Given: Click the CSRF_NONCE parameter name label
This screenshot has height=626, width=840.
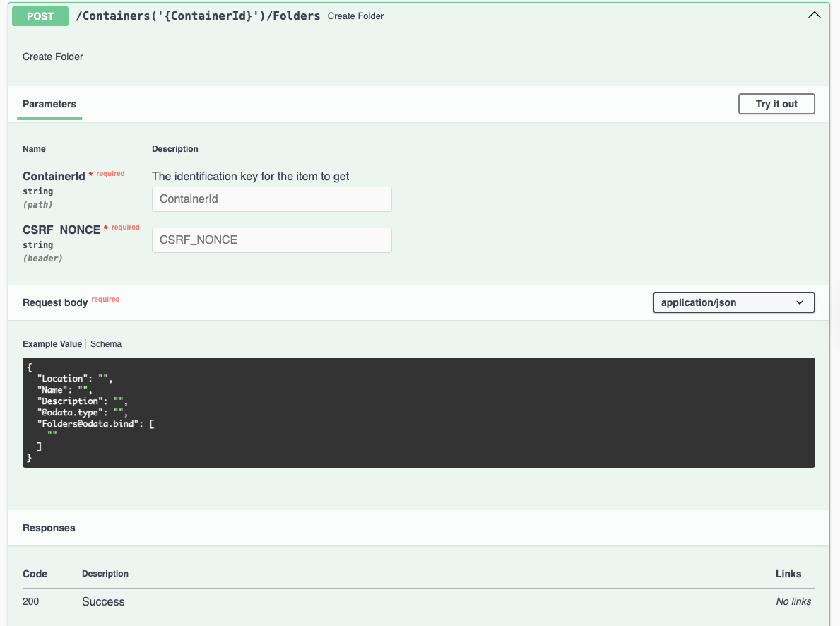Looking at the screenshot, I should 61,230.
